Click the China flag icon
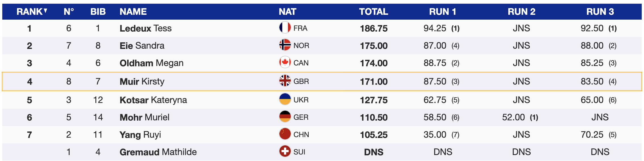This screenshot has width=644, height=161. click(x=285, y=134)
